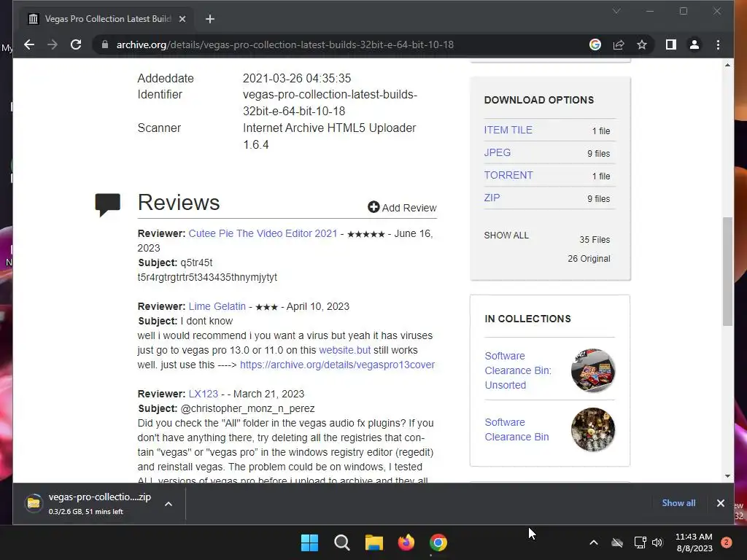Open File Explorer from taskbar

tap(374, 542)
